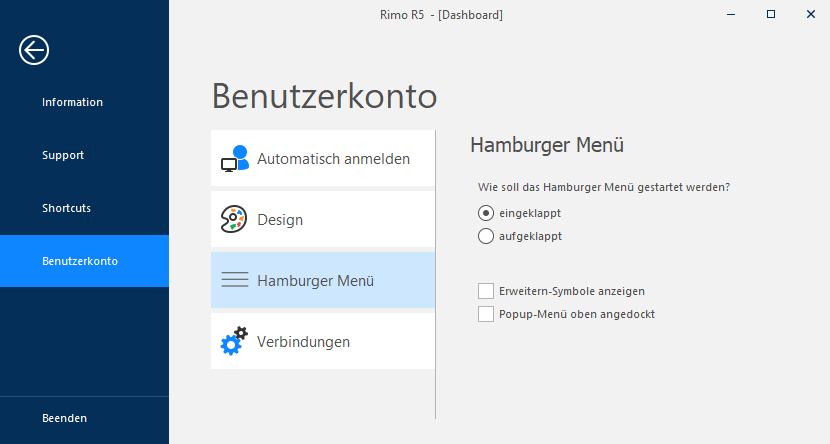Screen dimensions: 830x444
Task: Select Benutzerkonto in the sidebar
Action: click(x=85, y=261)
